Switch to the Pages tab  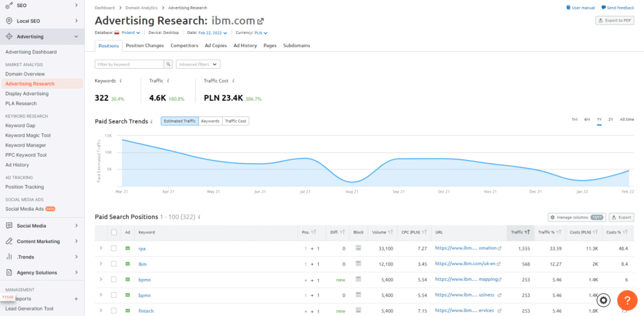point(270,45)
